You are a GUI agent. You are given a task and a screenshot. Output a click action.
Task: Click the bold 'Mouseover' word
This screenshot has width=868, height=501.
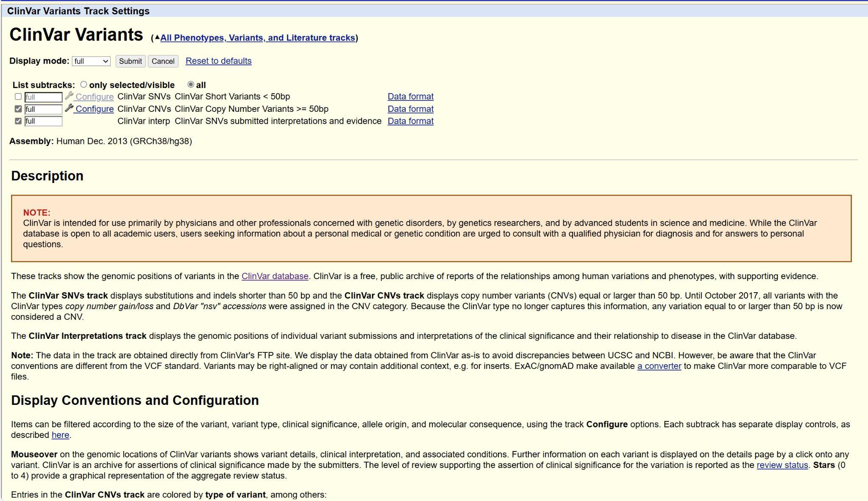pos(34,454)
